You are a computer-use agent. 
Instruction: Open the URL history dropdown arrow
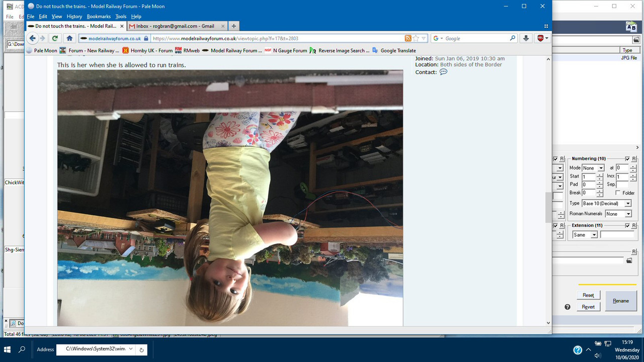pyautogui.click(x=424, y=38)
